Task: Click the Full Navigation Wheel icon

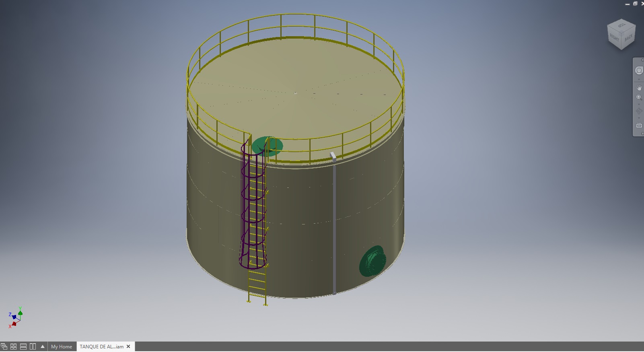Action: pos(639,71)
